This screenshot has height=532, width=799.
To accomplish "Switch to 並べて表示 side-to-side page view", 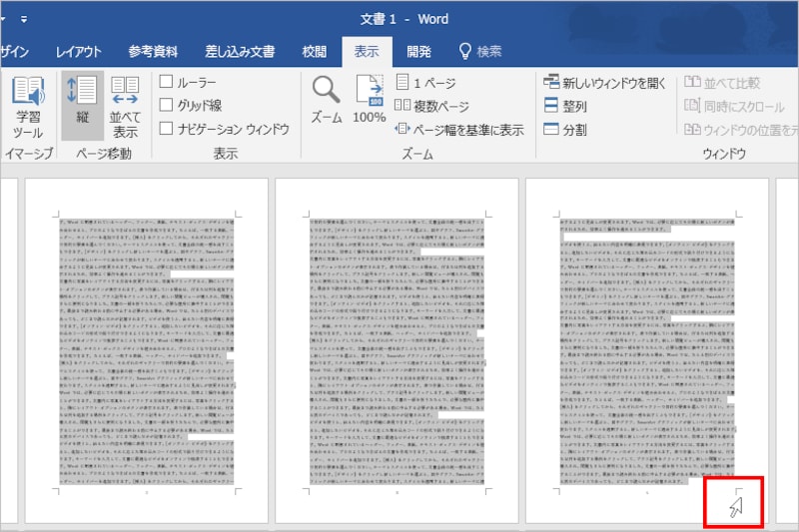I will tap(125, 107).
